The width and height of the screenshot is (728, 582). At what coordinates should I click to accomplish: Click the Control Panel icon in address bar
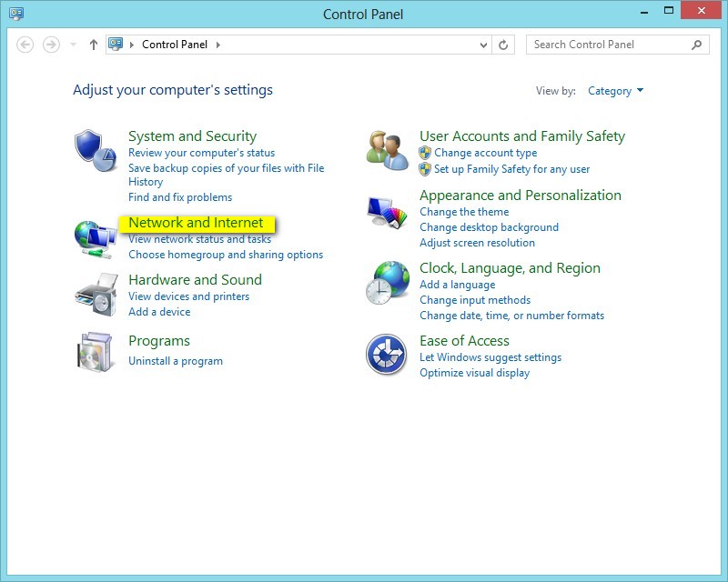(116, 44)
